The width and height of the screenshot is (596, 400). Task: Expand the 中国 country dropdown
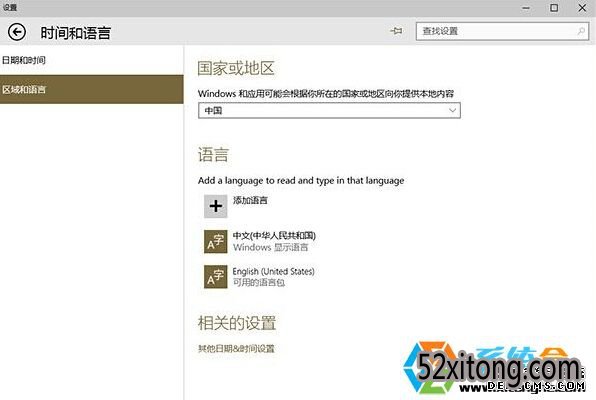(329, 110)
